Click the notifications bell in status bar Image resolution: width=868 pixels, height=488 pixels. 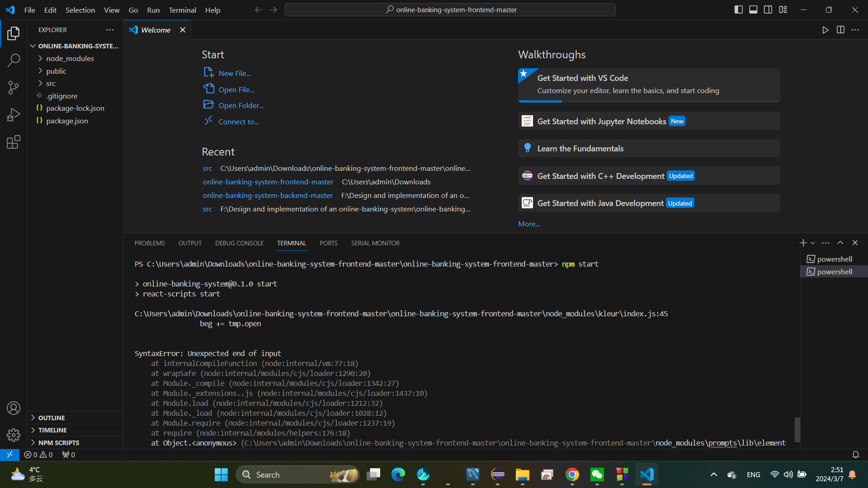click(x=855, y=455)
